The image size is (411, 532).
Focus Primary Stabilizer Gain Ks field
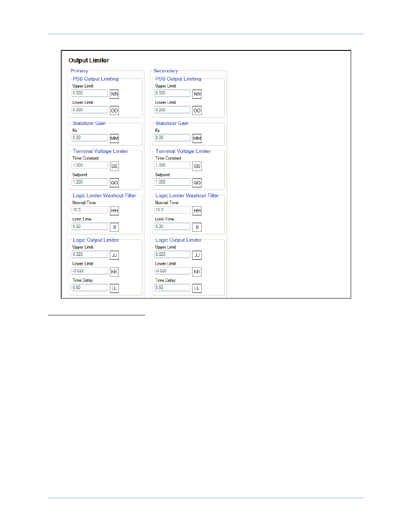[x=90, y=137]
